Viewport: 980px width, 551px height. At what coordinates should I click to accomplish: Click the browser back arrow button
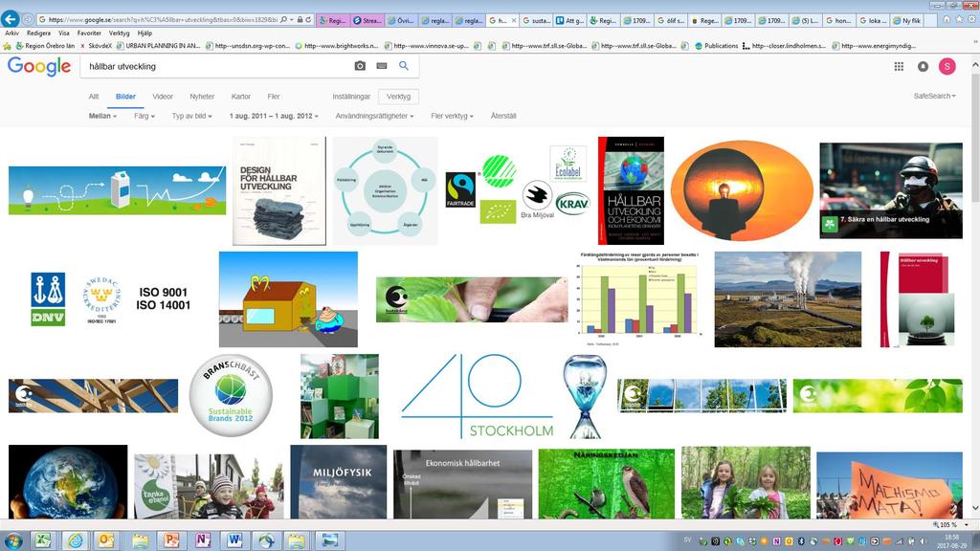(x=10, y=19)
